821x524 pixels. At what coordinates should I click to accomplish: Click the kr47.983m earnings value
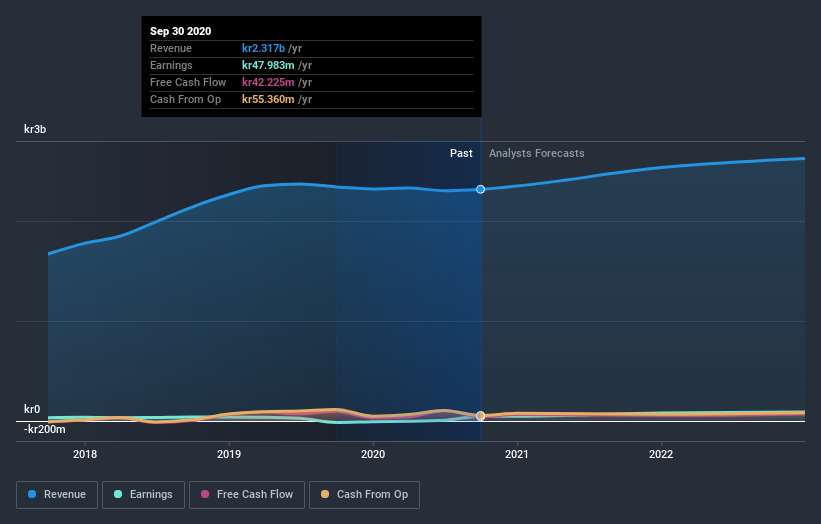point(268,65)
